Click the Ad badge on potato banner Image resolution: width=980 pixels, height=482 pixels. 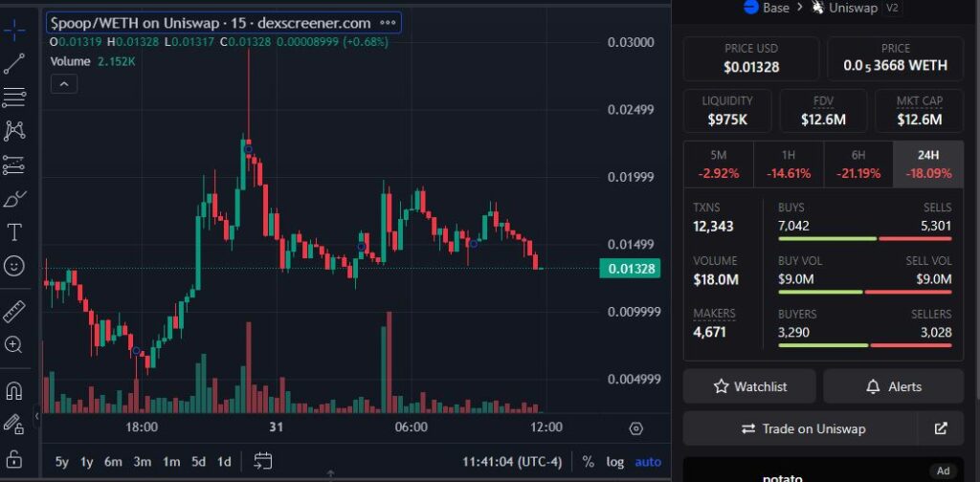943,471
